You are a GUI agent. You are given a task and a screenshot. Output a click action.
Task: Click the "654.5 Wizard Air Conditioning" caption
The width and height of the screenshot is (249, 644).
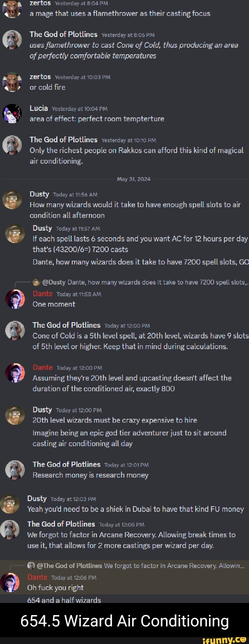(x=124, y=621)
